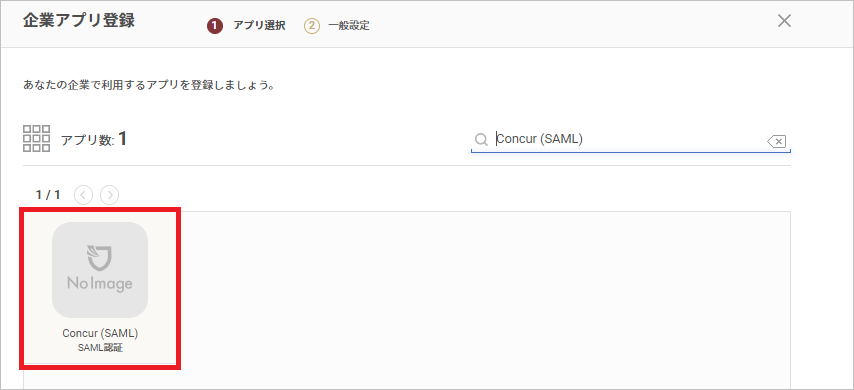The height and width of the screenshot is (390, 854).
Task: Click the app registration description text
Action: (x=149, y=86)
